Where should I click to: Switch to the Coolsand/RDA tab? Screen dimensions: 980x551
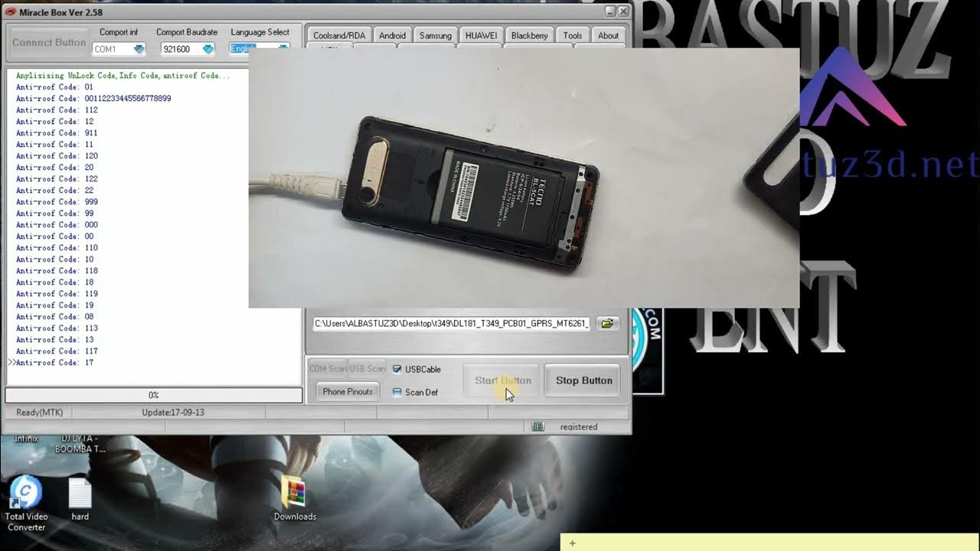click(x=339, y=35)
